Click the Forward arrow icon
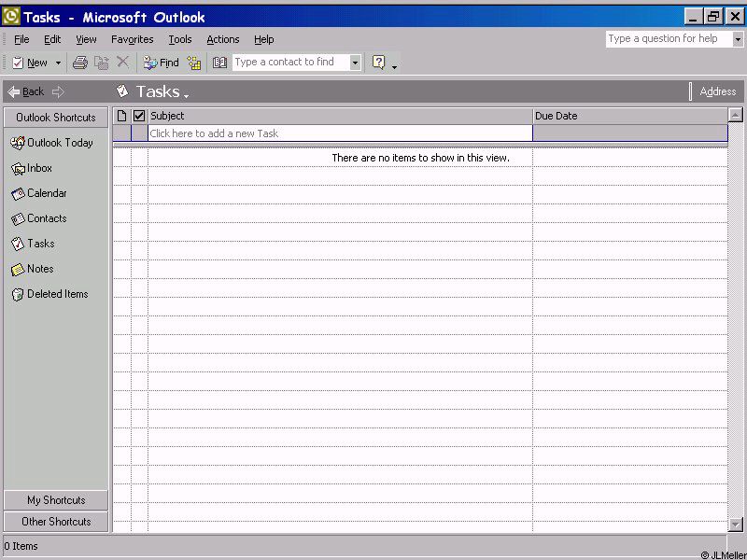The height and width of the screenshot is (560, 747). (58, 91)
